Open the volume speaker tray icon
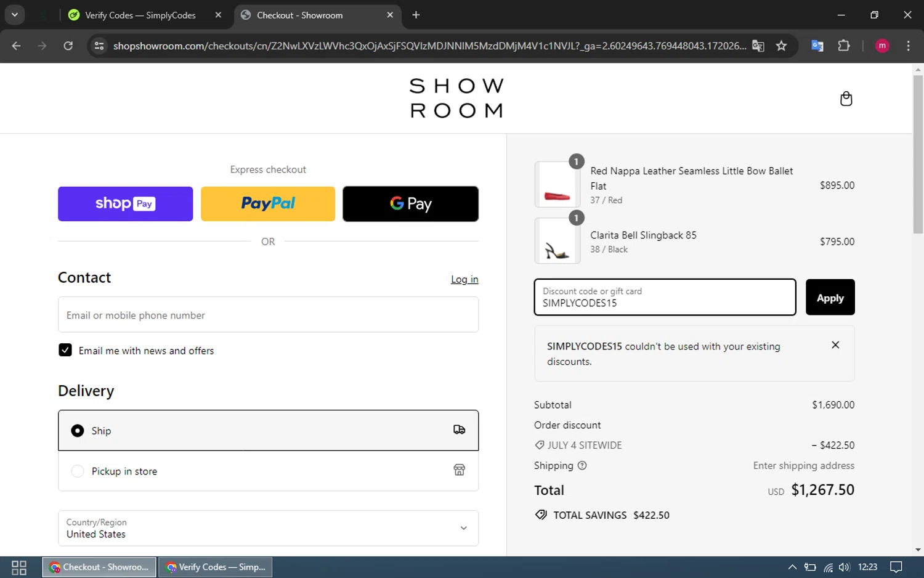924x578 pixels. coord(845,568)
